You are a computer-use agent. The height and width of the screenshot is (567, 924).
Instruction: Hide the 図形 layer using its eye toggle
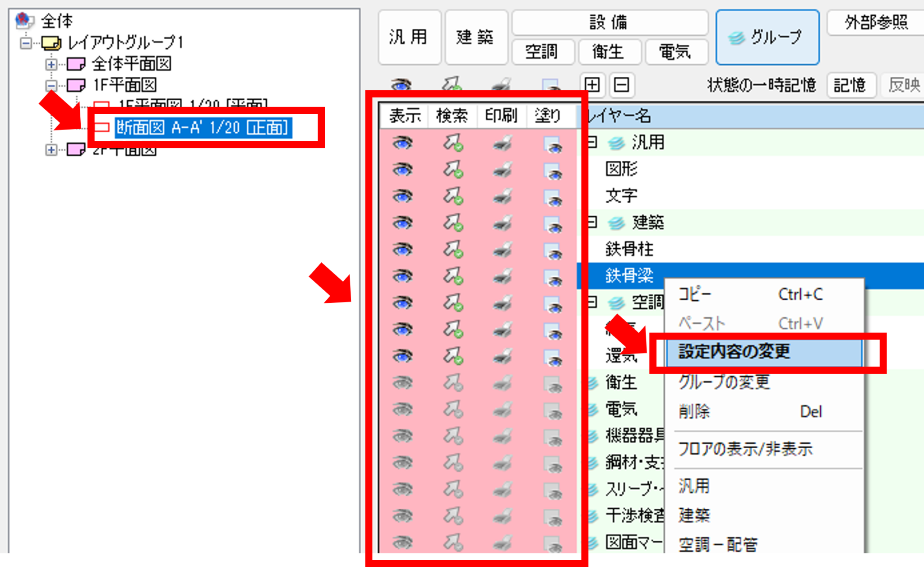tap(403, 169)
